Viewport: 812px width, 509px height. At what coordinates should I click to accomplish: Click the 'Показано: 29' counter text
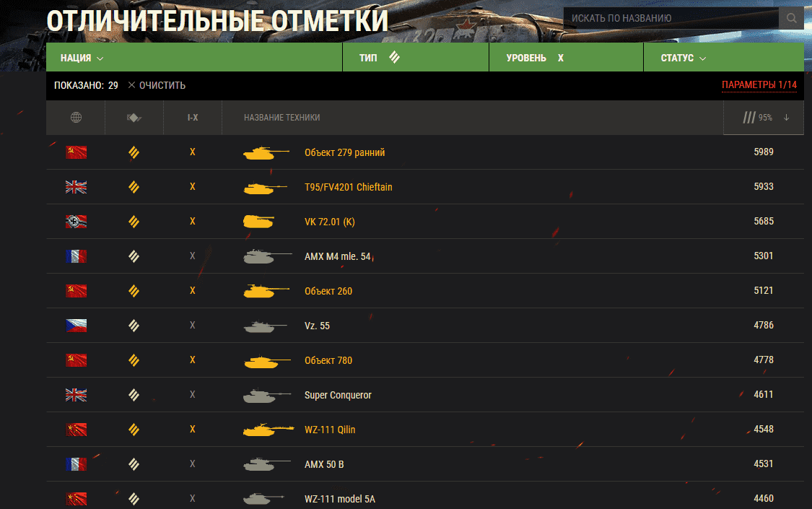tap(86, 85)
